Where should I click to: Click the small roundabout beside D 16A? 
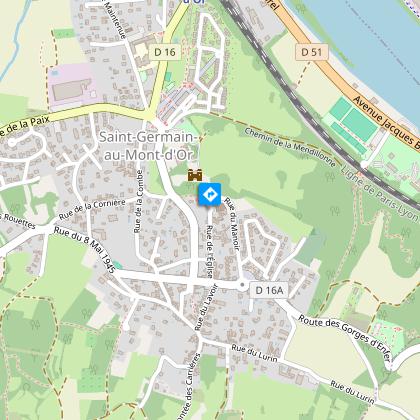(242, 285)
